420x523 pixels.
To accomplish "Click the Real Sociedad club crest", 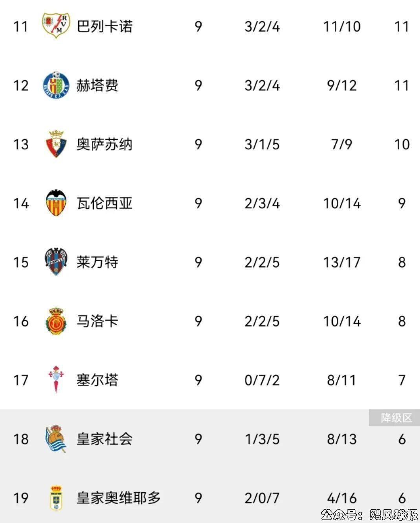I will pos(56,439).
